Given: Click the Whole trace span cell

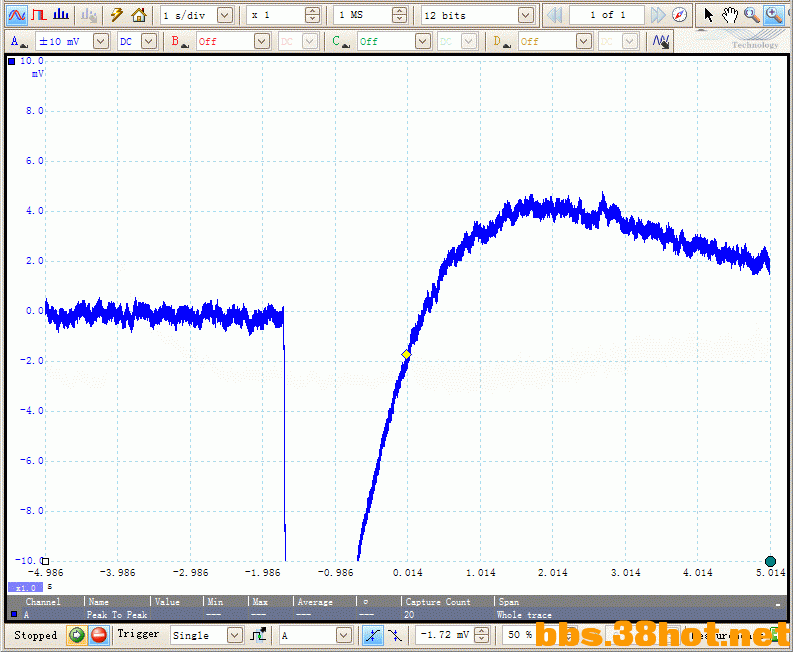Looking at the screenshot, I should [x=524, y=615].
